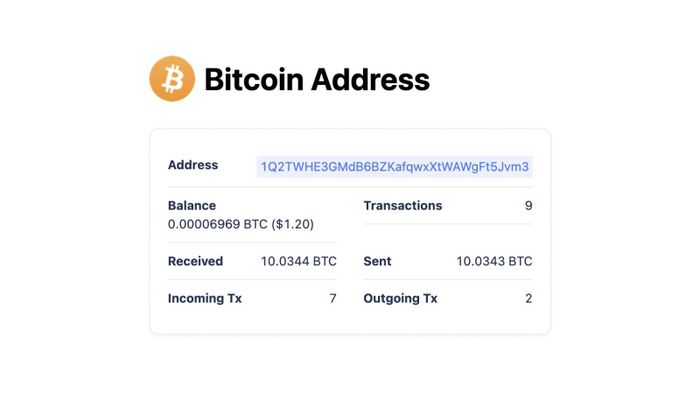Click the 0.00006969 BTC balance value
Image resolution: width=700 pixels, height=394 pixels.
click(218, 224)
